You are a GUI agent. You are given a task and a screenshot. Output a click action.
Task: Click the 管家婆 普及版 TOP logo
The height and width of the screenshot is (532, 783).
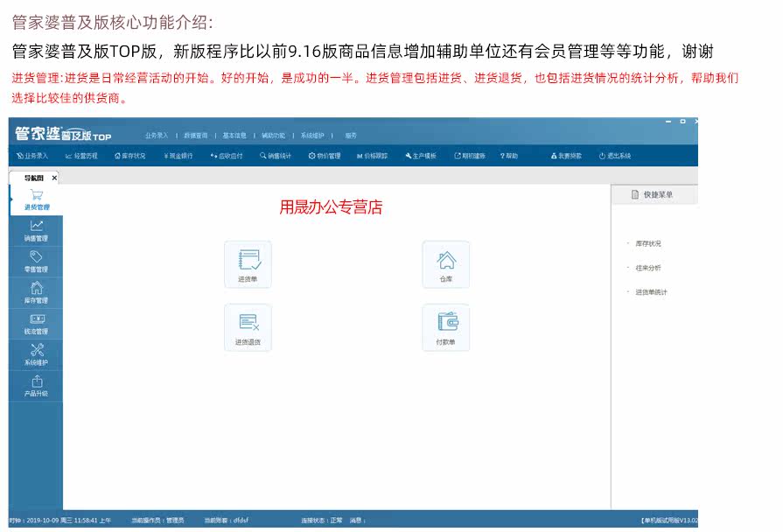(63, 134)
